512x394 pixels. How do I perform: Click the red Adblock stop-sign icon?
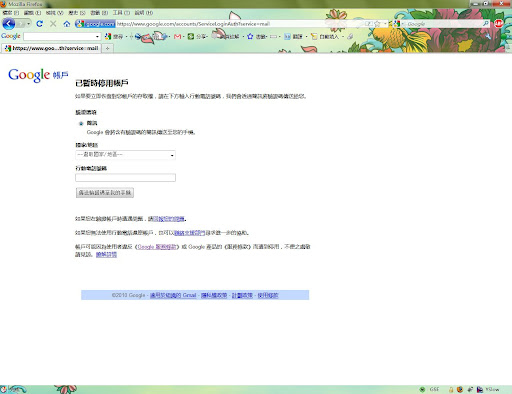(x=499, y=23)
